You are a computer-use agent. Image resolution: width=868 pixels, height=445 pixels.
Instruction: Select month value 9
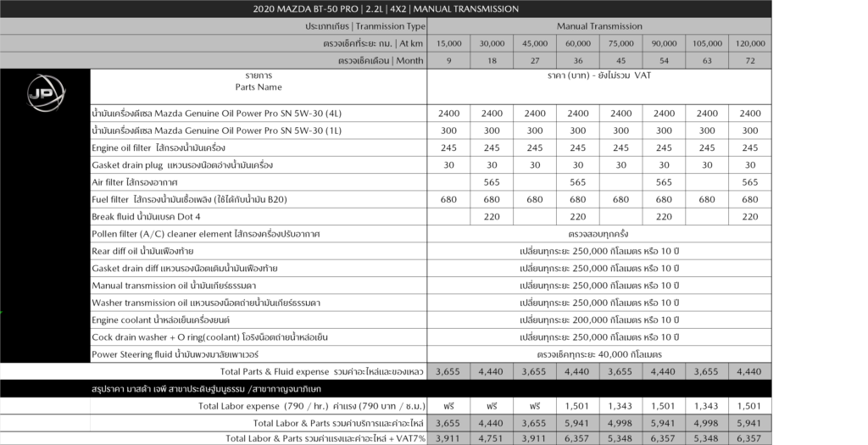449,60
